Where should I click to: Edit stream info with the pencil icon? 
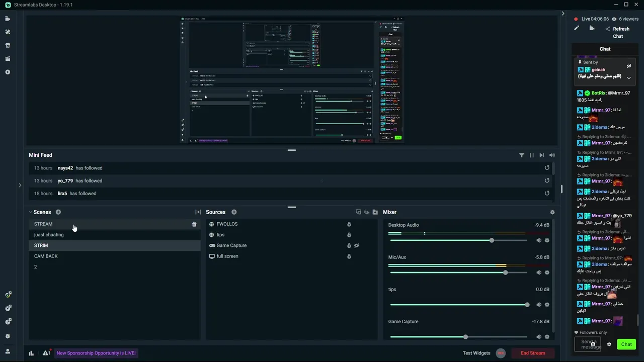coord(577,28)
